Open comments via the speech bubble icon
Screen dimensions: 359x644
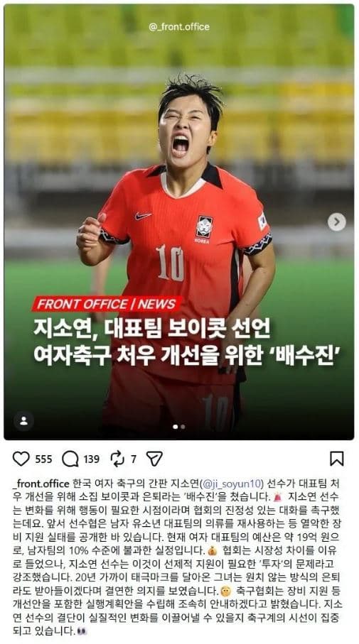pyautogui.click(x=70, y=459)
